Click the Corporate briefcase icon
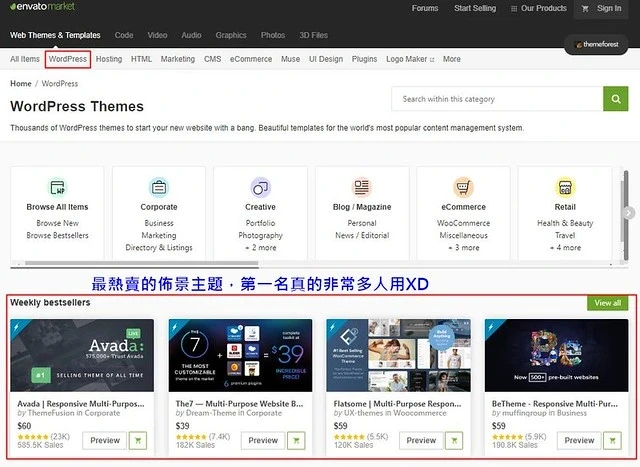Image resolution: width=640 pixels, height=467 pixels. pos(159,187)
